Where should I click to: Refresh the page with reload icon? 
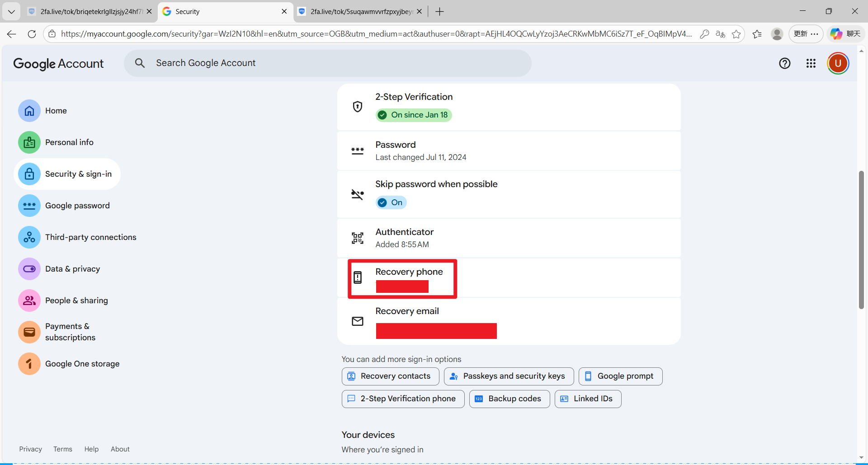32,34
